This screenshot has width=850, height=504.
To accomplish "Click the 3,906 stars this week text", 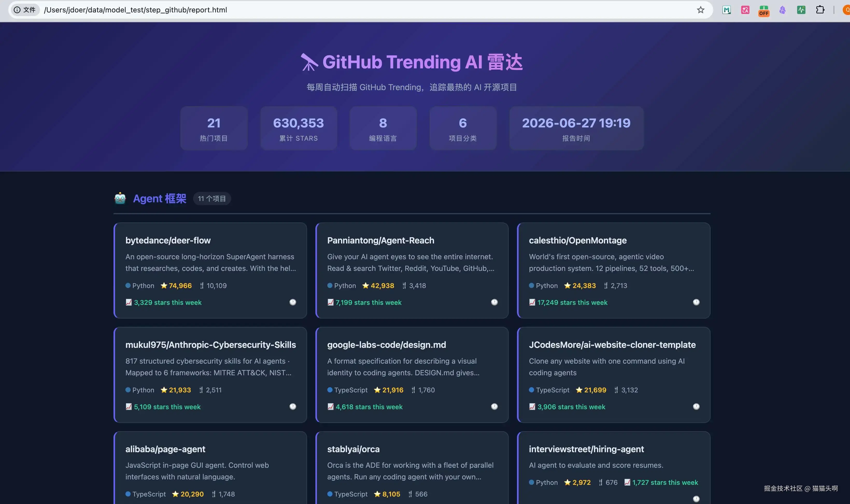I will (571, 407).
